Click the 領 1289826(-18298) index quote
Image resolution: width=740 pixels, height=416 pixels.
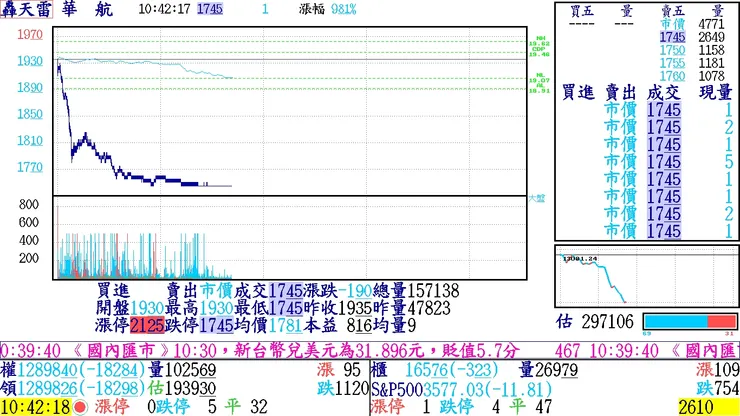73,388
